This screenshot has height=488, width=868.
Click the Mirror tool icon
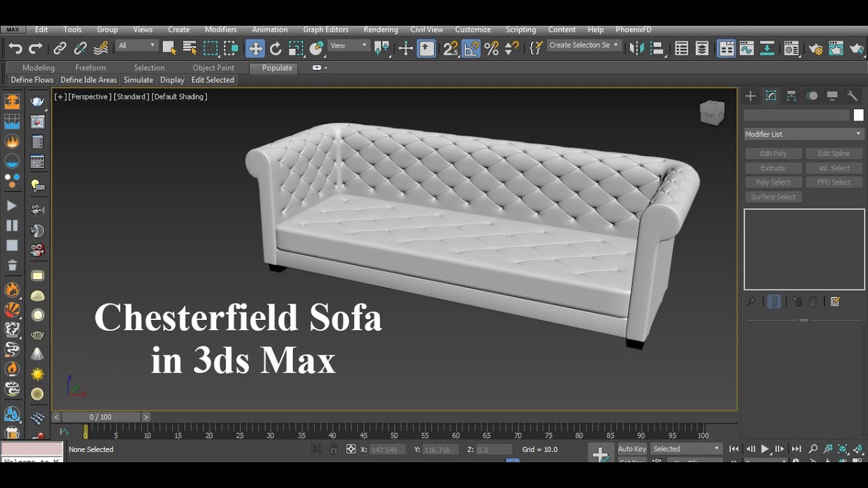coord(637,48)
